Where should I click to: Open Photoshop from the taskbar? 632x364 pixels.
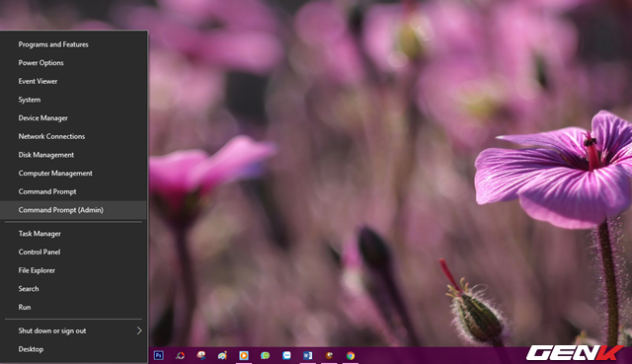pos(158,355)
